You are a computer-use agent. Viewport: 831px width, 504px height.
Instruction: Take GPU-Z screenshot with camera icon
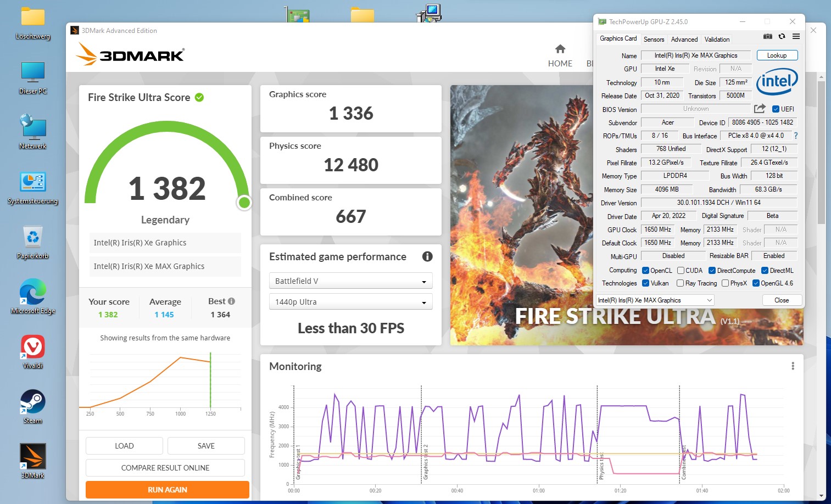tap(768, 36)
